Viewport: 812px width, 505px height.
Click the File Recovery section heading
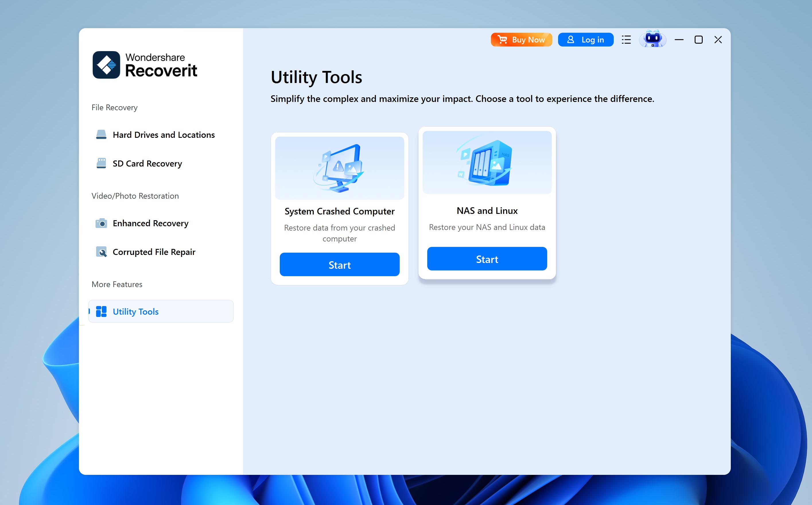[114, 108]
